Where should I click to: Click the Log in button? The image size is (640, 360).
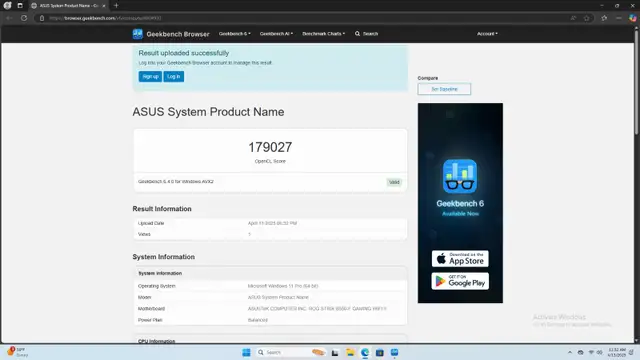coord(173,76)
